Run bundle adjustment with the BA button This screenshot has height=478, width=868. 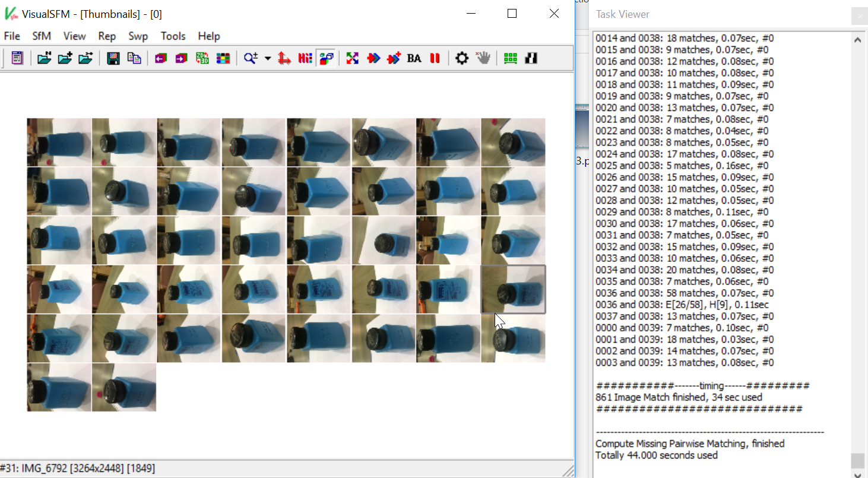414,58
